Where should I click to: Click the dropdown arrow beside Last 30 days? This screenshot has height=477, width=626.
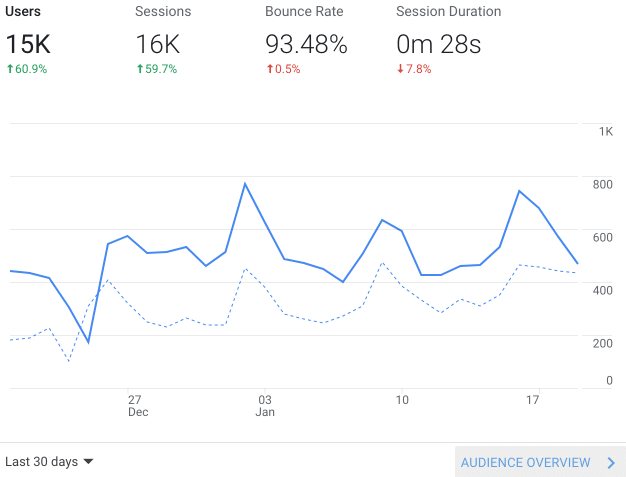click(x=88, y=462)
